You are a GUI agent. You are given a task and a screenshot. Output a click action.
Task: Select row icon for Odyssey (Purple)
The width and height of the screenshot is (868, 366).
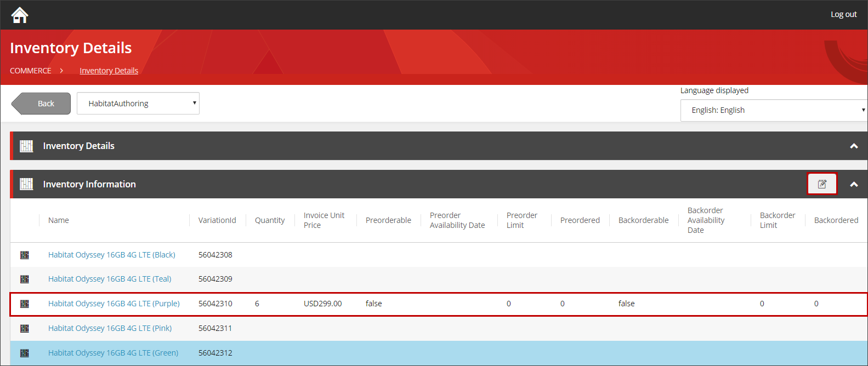tap(25, 304)
